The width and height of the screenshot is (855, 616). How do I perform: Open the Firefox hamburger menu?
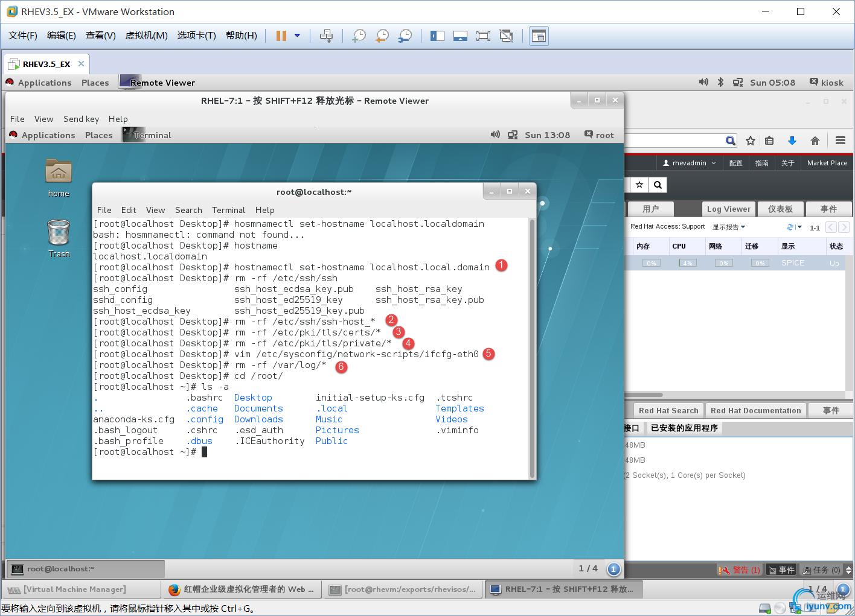(x=841, y=141)
